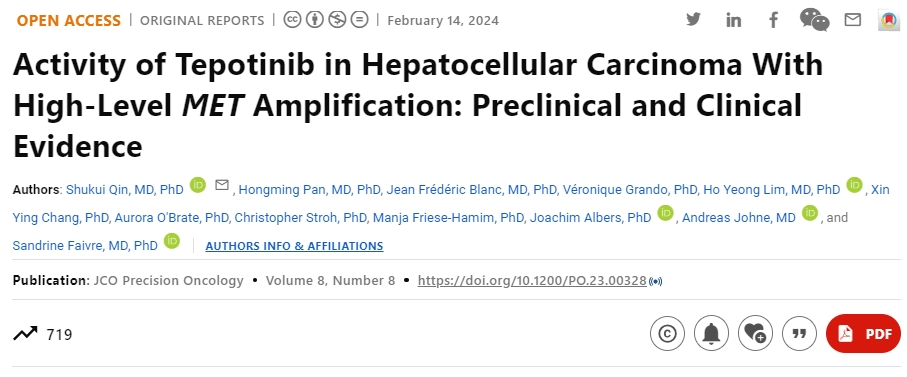The height and width of the screenshot is (377, 907).
Task: Share article through WeChat icon
Action: point(814,20)
